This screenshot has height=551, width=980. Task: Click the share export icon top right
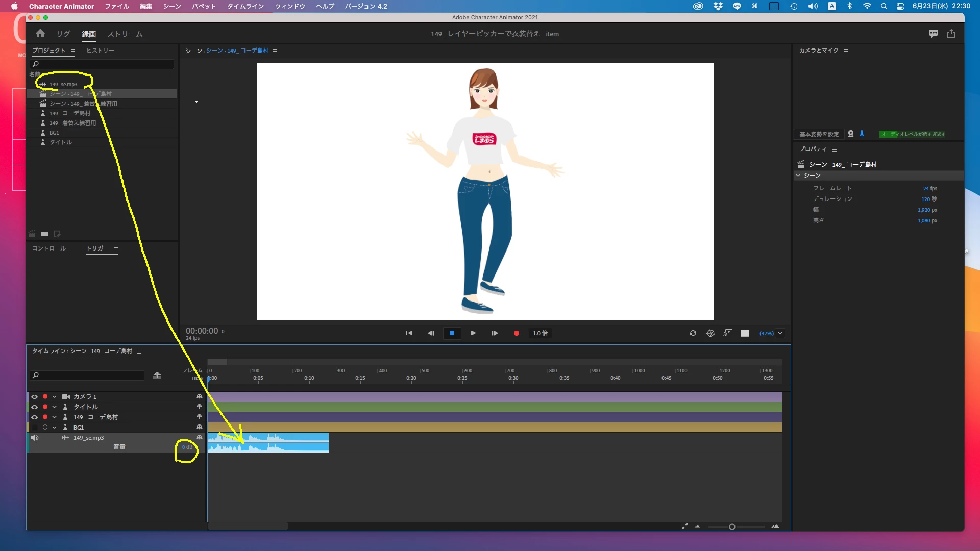click(x=951, y=34)
